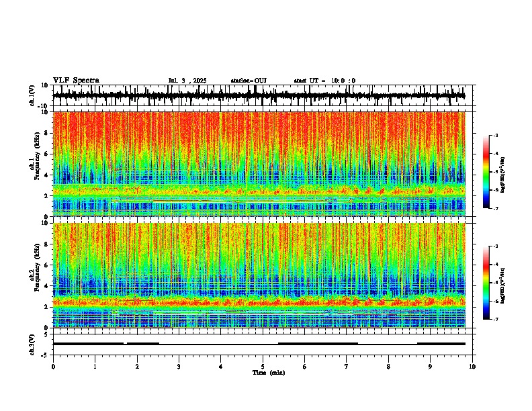Screen dimensions: 532x411
Task: Select the "Jul 3, 2025" date label
Action: (x=187, y=81)
